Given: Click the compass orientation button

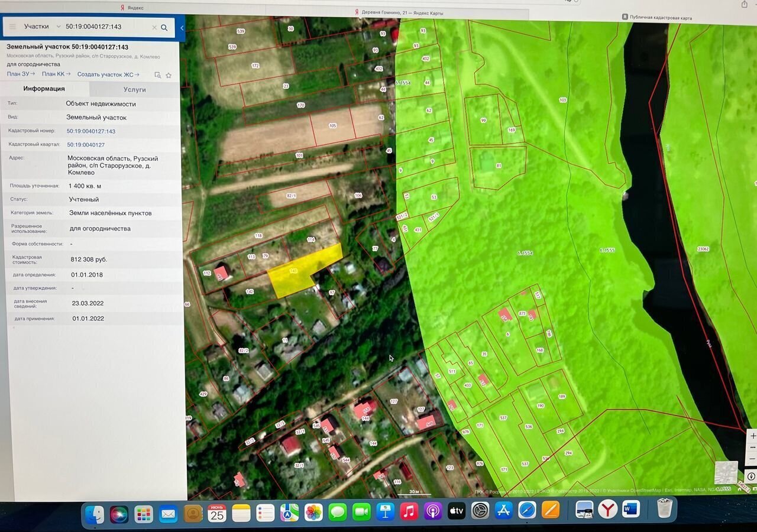Looking at the screenshot, I should (x=751, y=476).
